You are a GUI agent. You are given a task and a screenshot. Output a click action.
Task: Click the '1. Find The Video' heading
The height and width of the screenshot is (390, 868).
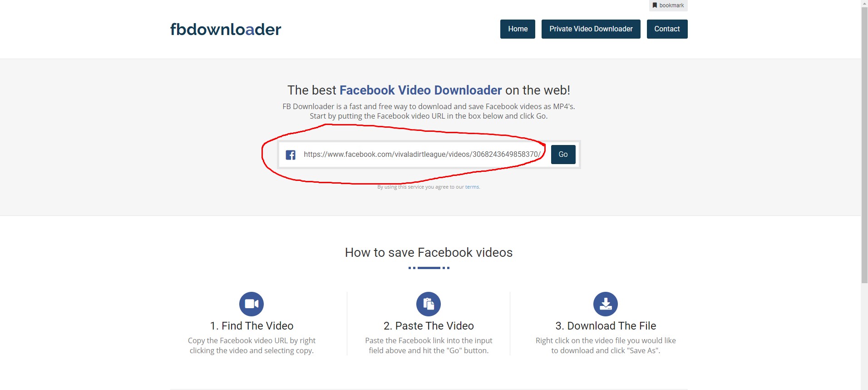point(252,326)
